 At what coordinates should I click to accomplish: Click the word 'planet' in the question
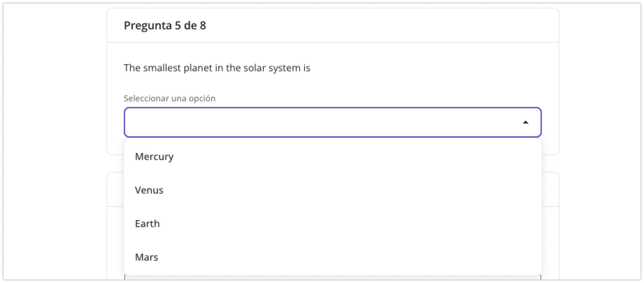click(198, 68)
